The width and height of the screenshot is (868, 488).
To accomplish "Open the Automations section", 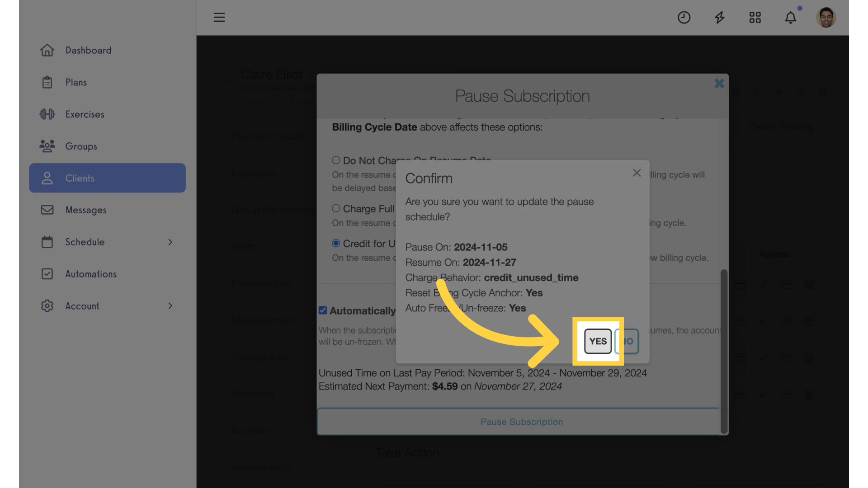I will point(90,274).
